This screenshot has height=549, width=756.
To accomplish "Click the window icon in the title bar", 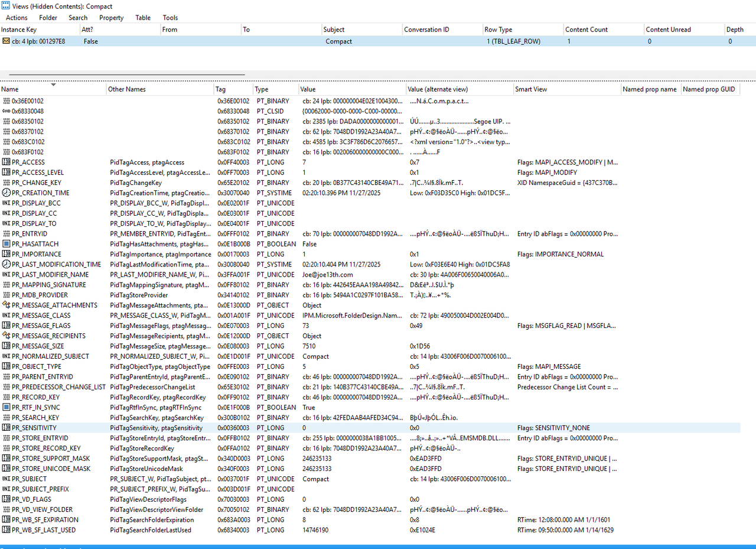I will click(x=6, y=6).
